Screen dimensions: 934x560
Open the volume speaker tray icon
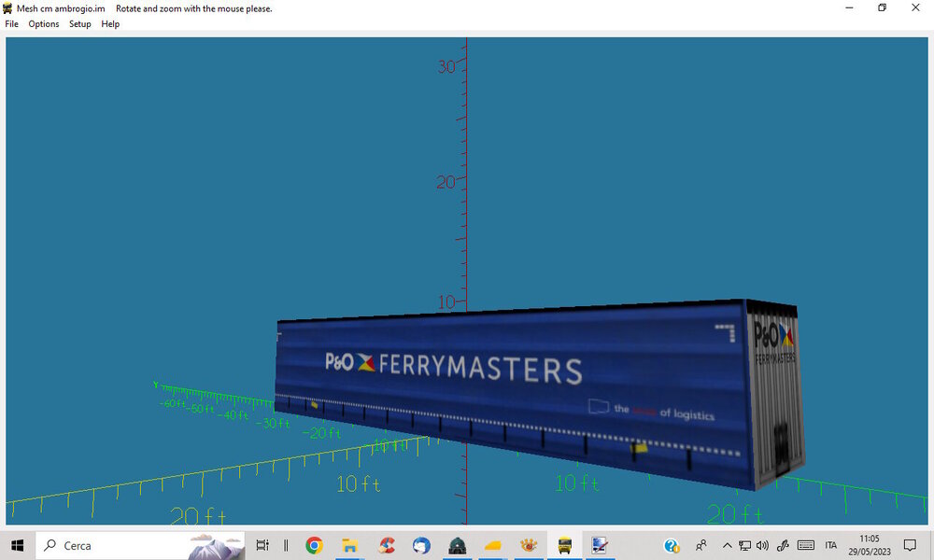[762, 545]
